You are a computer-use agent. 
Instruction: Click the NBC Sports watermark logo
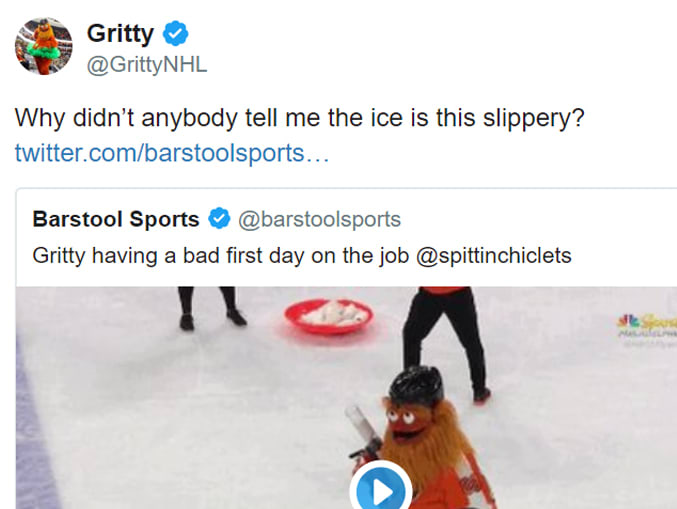click(646, 326)
